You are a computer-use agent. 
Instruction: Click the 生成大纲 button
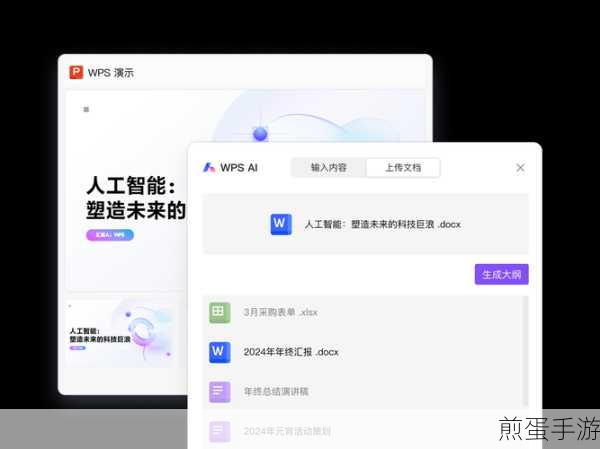[x=502, y=274]
